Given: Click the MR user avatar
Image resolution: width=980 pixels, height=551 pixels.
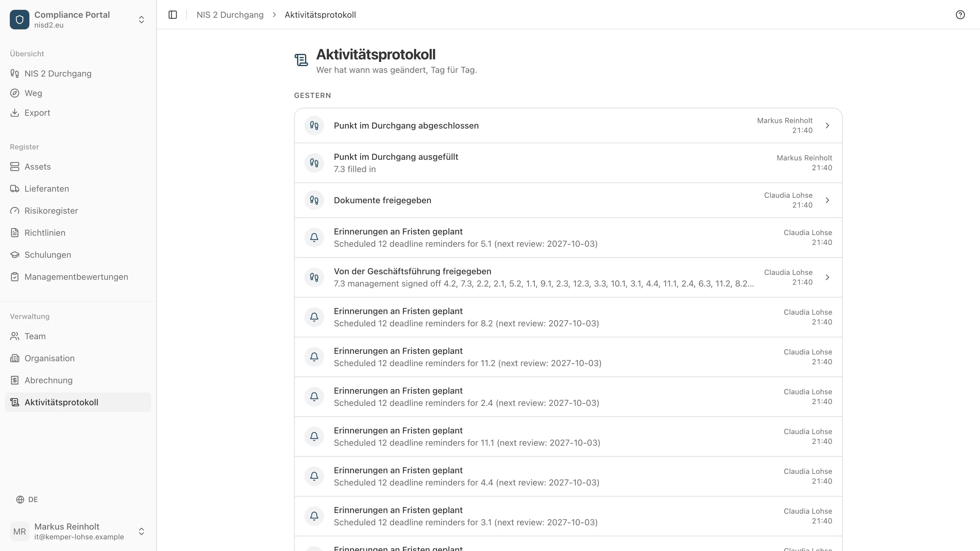Looking at the screenshot, I should tap(19, 531).
